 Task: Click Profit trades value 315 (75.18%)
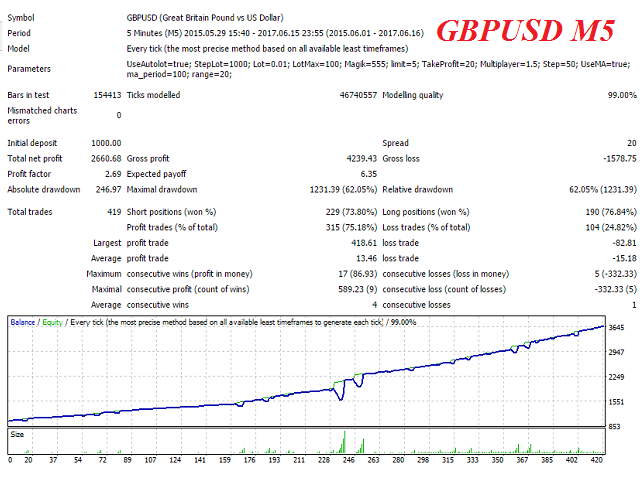tap(351, 227)
